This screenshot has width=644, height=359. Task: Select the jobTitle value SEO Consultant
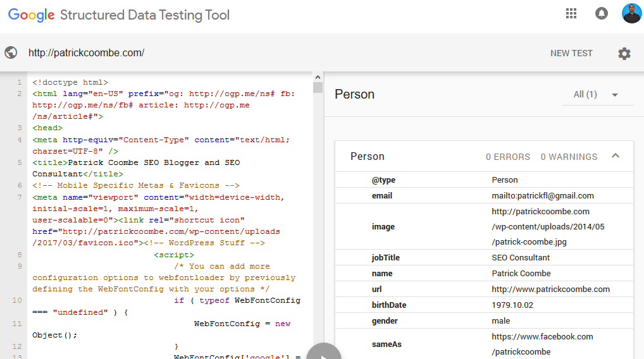(521, 258)
